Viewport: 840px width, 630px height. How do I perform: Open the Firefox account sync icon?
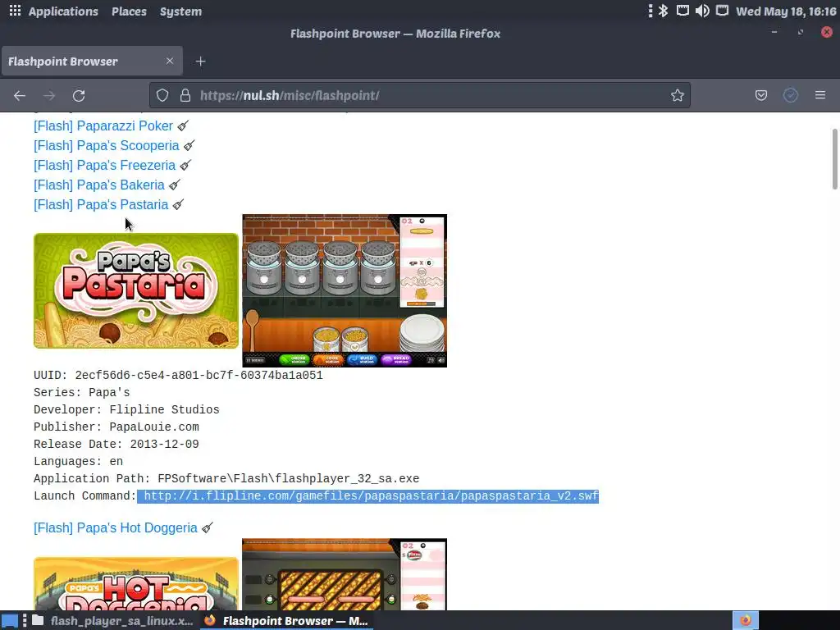(791, 95)
